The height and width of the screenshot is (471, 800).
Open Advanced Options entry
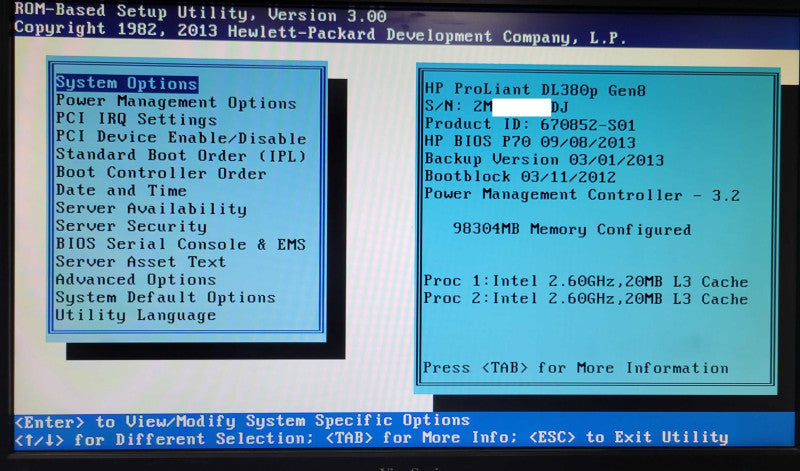(136, 280)
